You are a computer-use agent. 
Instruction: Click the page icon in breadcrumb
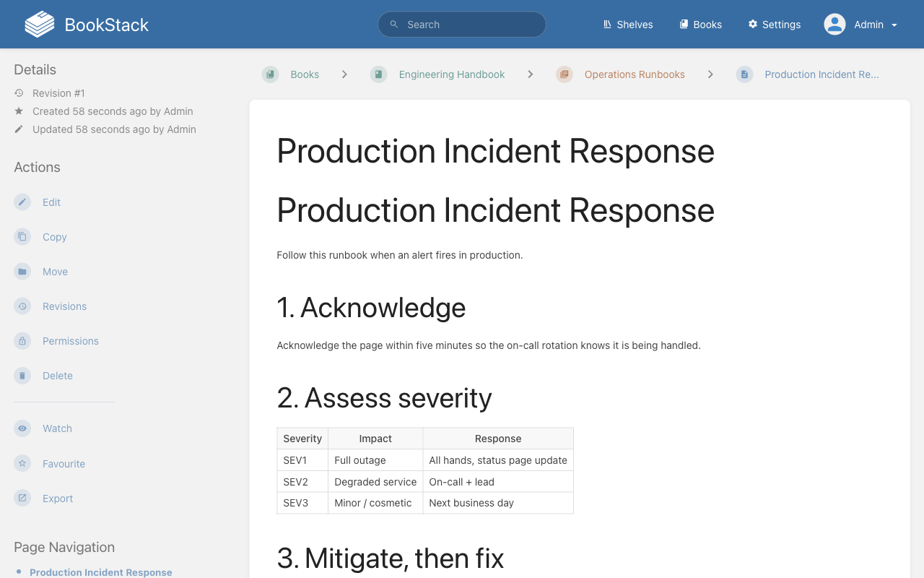744,74
